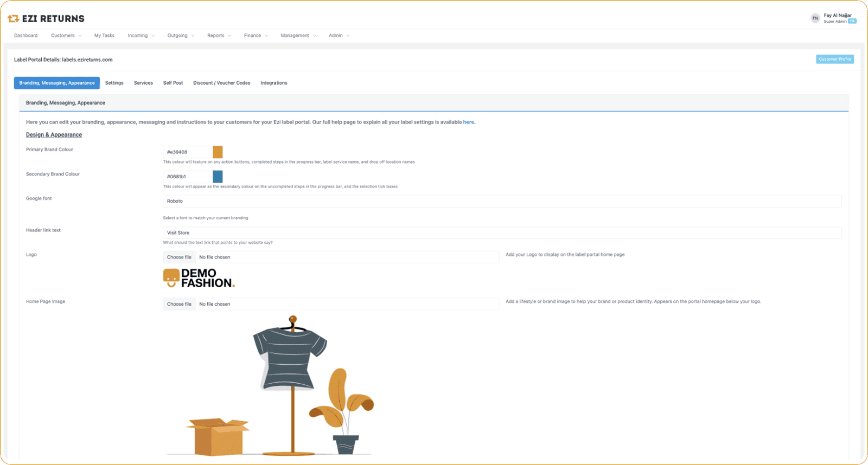The width and height of the screenshot is (868, 465).
Task: Click the Header link text field
Action: click(502, 233)
